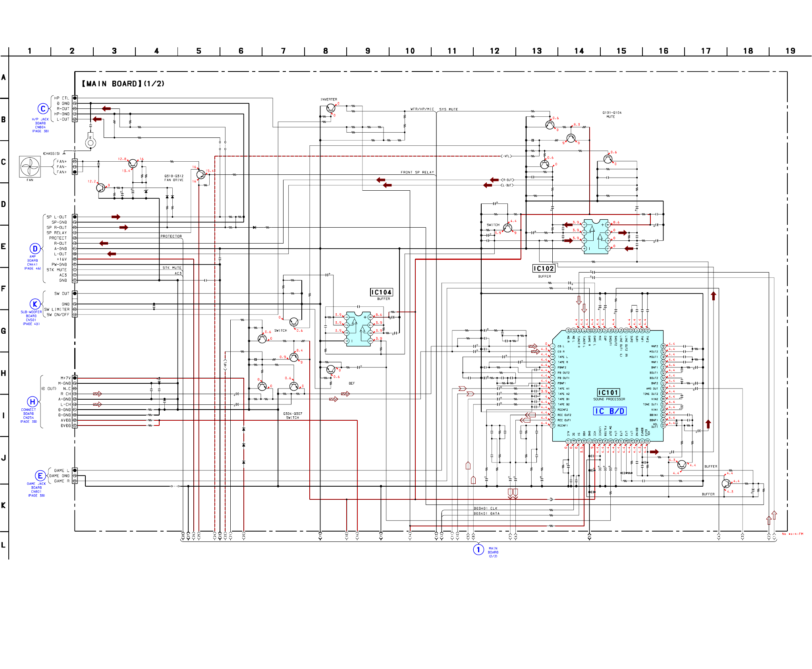Click the INVERTER transistor symbol
The image size is (812, 669).
(331, 108)
